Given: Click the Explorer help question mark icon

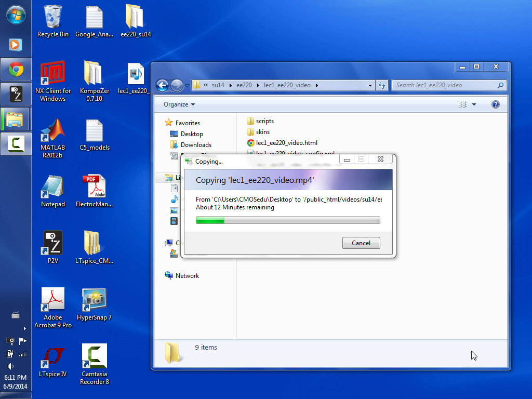Looking at the screenshot, I should [x=495, y=104].
